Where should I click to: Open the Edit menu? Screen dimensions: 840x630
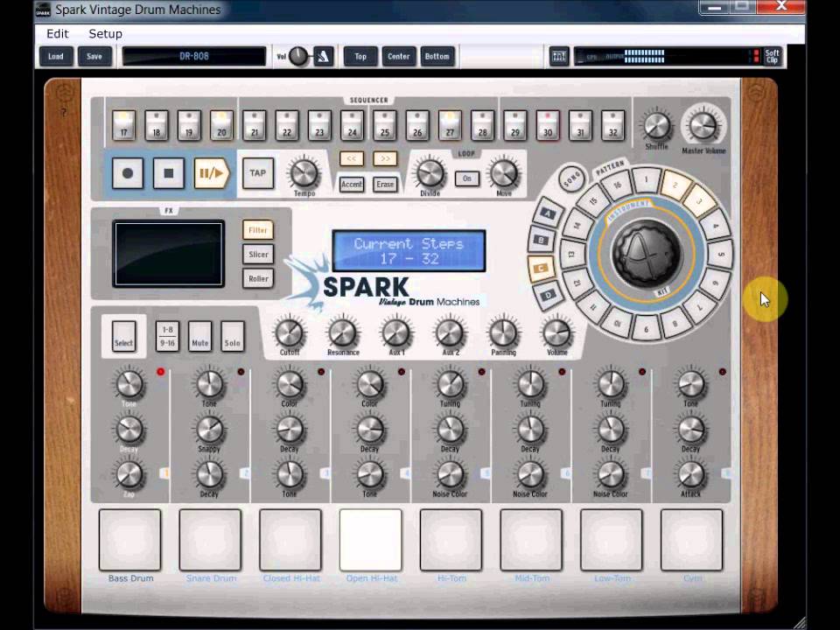pos(58,34)
